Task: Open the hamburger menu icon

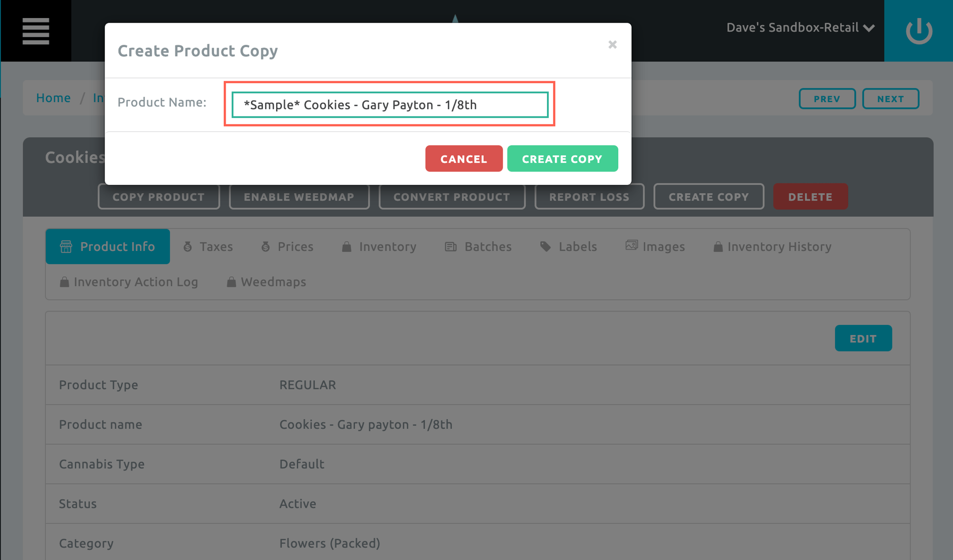Action: tap(36, 31)
